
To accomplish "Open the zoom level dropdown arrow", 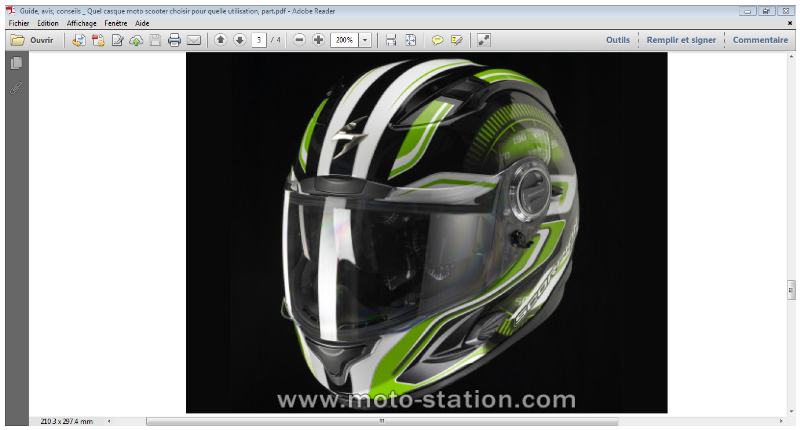I will [365, 40].
